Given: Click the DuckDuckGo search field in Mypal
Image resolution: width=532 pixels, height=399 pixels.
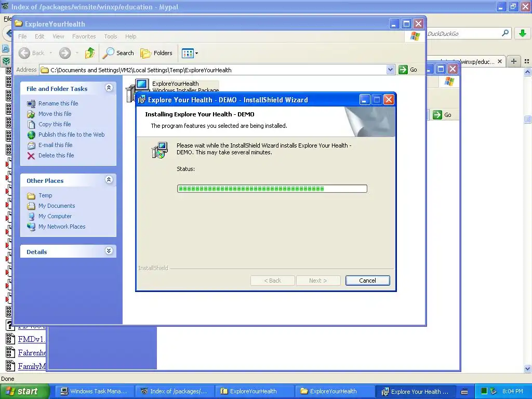Looking at the screenshot, I should (463, 34).
